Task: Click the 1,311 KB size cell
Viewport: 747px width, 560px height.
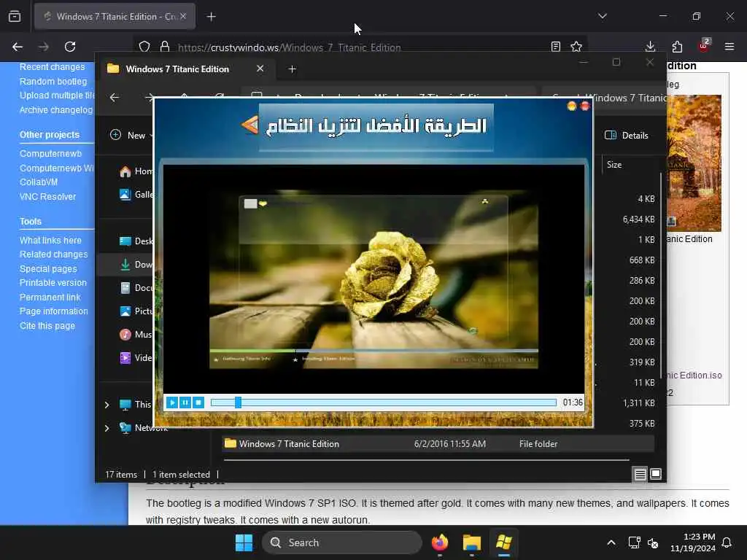Action: pyautogui.click(x=638, y=403)
